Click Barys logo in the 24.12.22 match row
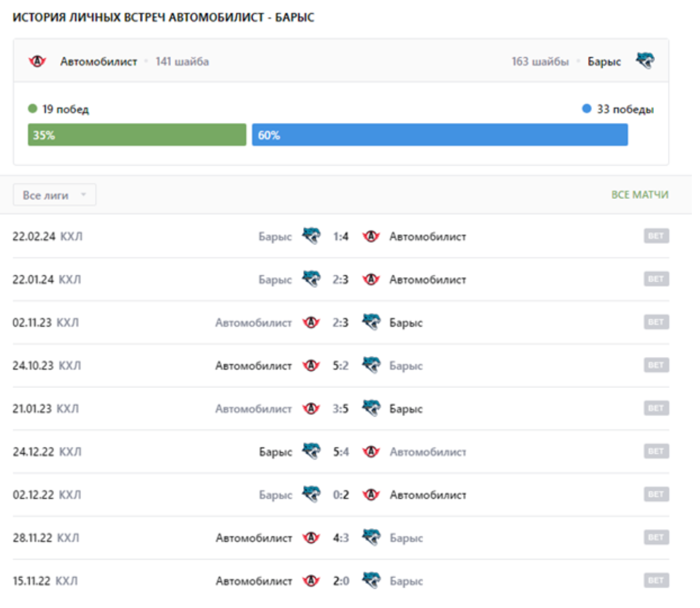 point(311,452)
